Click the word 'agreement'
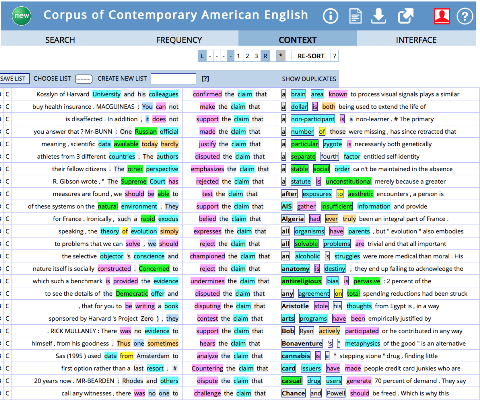The height and width of the screenshot is (400, 480). coord(314,293)
